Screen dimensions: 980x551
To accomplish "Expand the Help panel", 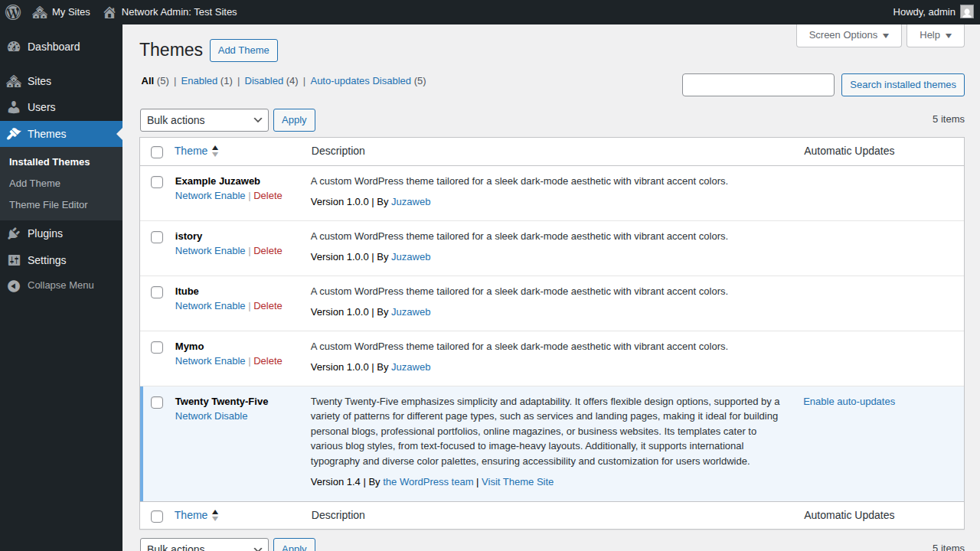I will coord(935,35).
